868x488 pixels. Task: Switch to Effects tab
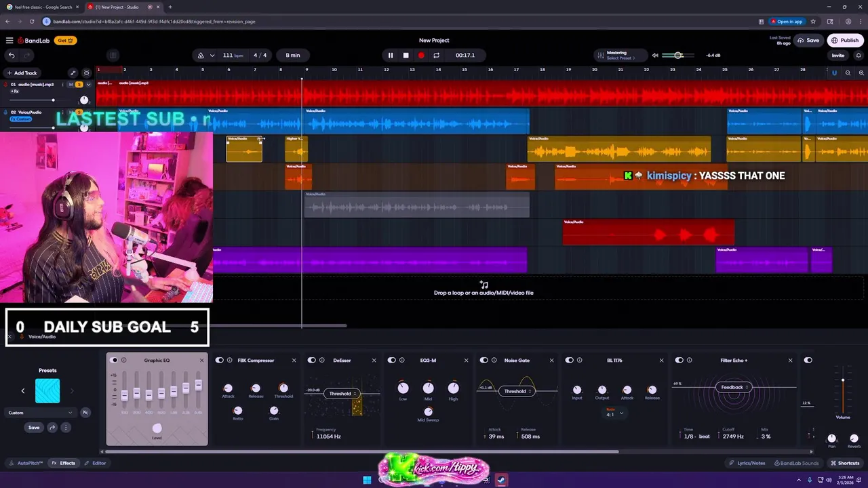tap(64, 463)
